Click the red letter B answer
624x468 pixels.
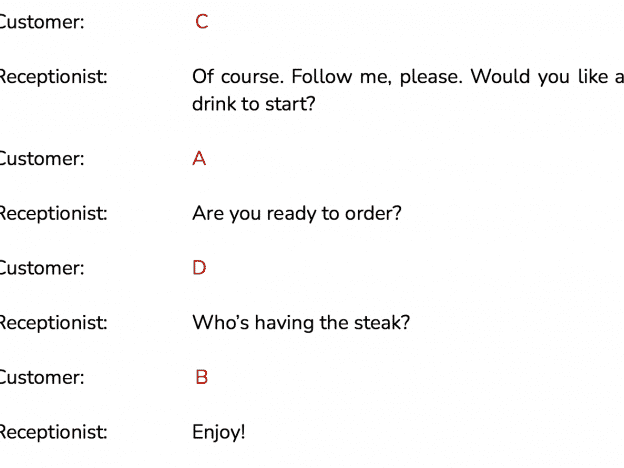pyautogui.click(x=202, y=377)
